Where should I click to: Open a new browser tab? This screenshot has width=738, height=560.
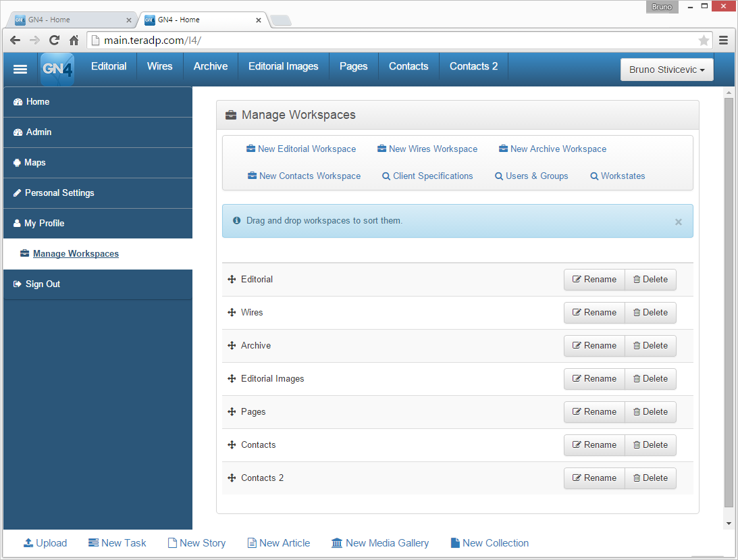tap(281, 20)
